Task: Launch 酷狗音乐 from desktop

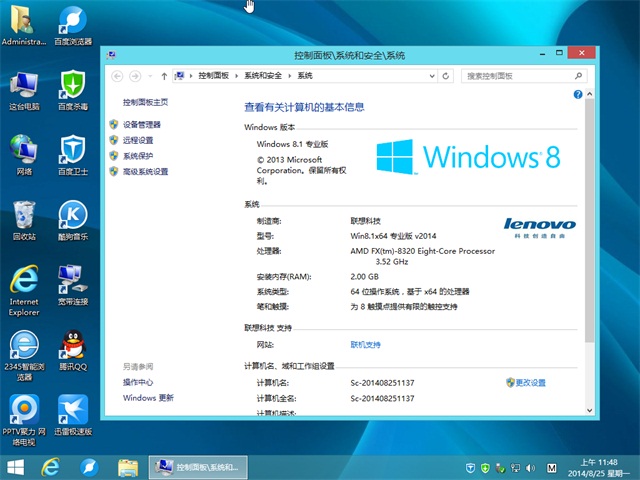Action: (x=73, y=220)
